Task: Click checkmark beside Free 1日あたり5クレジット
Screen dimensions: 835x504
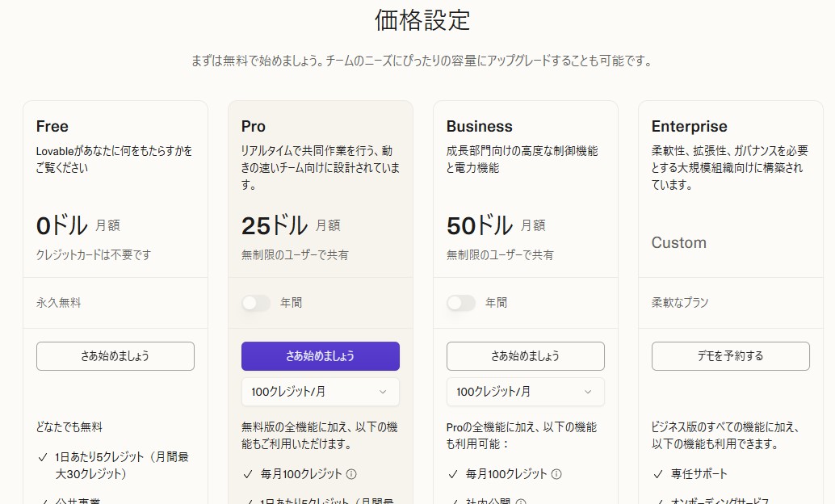Action: tap(42, 457)
